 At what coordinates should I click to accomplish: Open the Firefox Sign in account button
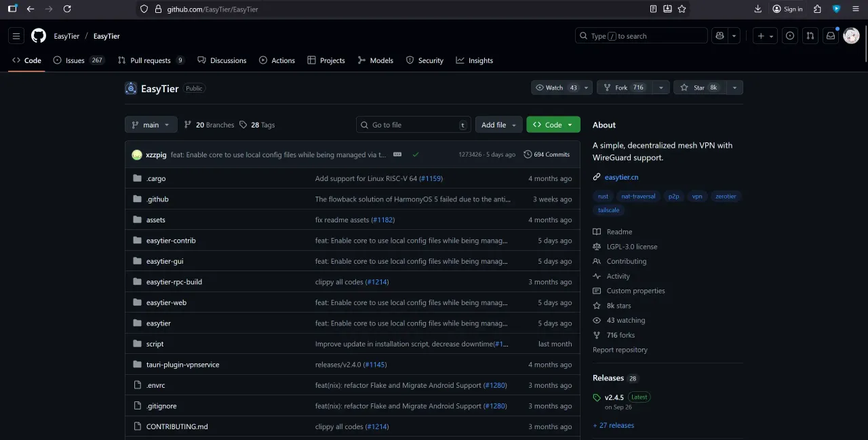(787, 9)
